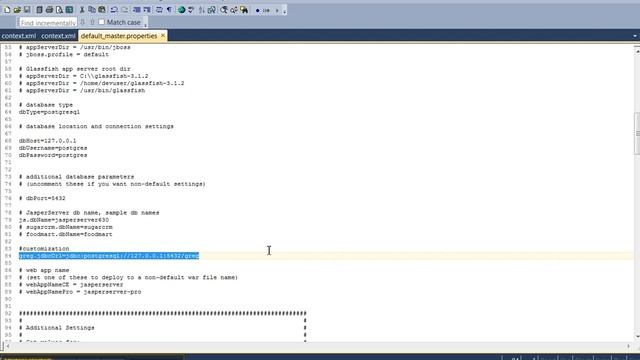This screenshot has width=640, height=360.
Task: Cut selection with scissors icon
Action: pos(82,9)
